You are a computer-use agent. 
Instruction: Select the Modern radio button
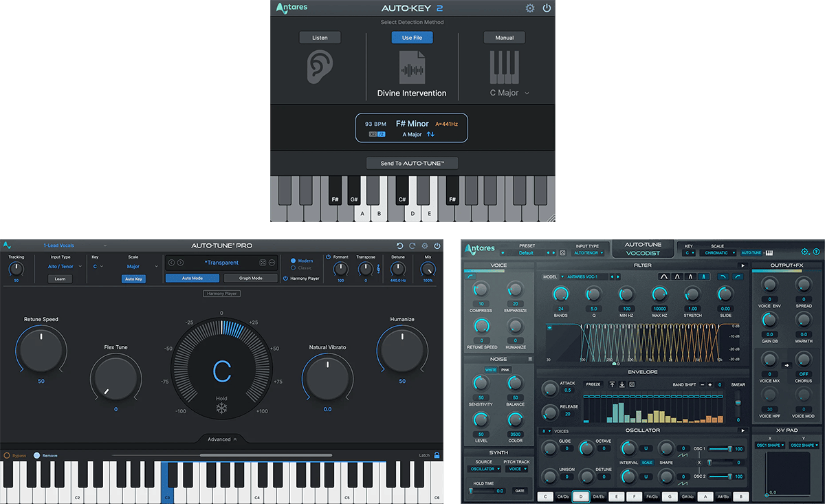[294, 261]
